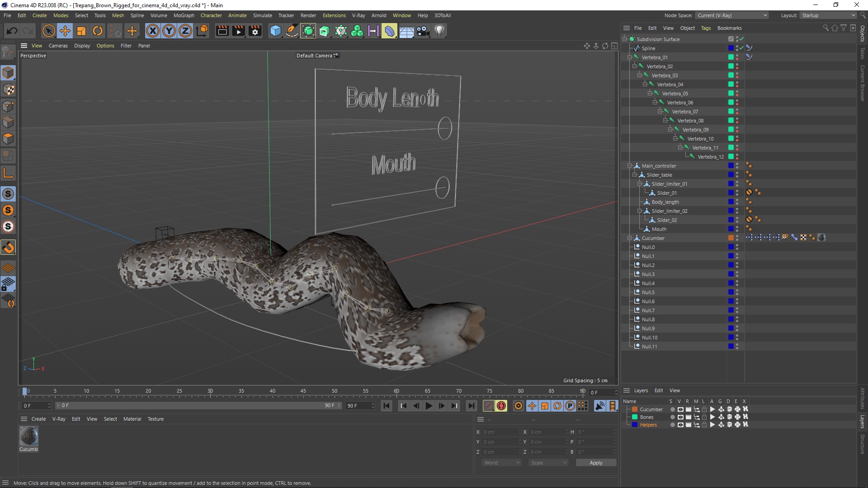Click the Subdivision Surface icon

click(x=633, y=39)
